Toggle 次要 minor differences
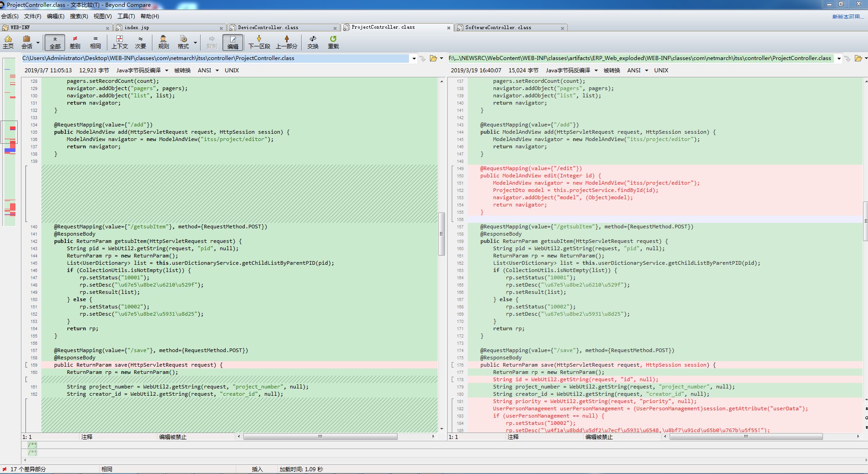This screenshot has height=474, width=868. pyautogui.click(x=141, y=42)
